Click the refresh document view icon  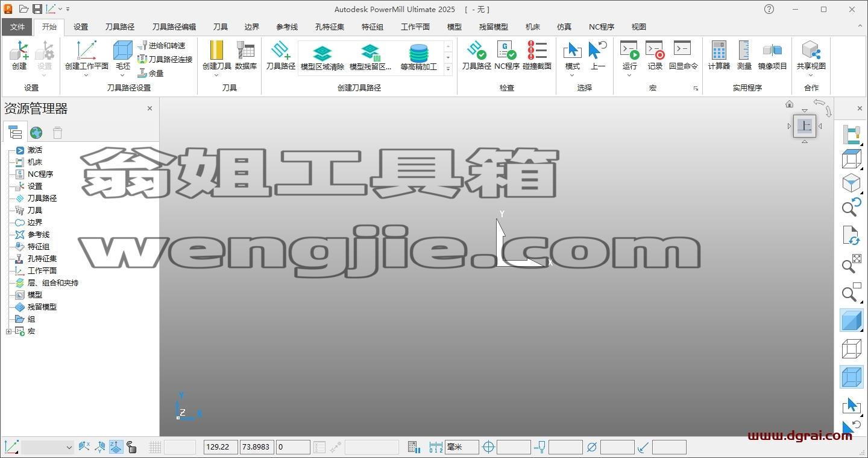pos(851,236)
